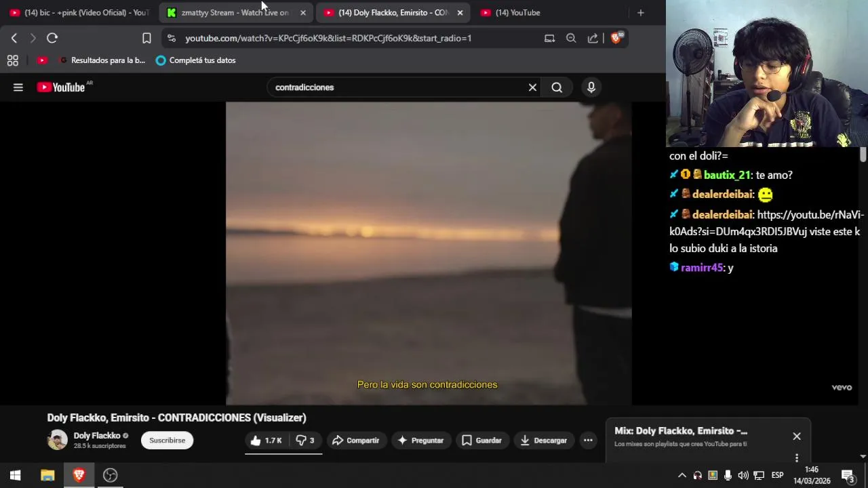
Task: Open the install/cast screen icon in address bar
Action: point(549,38)
